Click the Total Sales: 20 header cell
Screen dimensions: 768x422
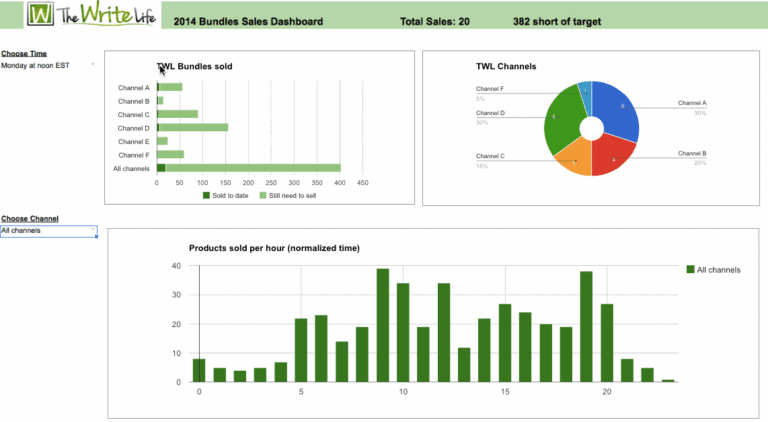point(434,20)
